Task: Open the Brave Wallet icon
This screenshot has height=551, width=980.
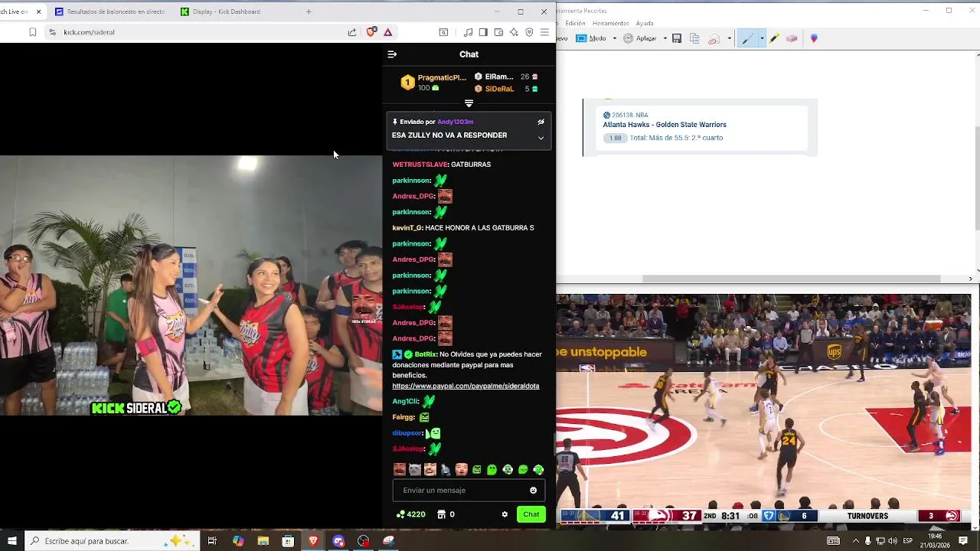Action: (498, 32)
